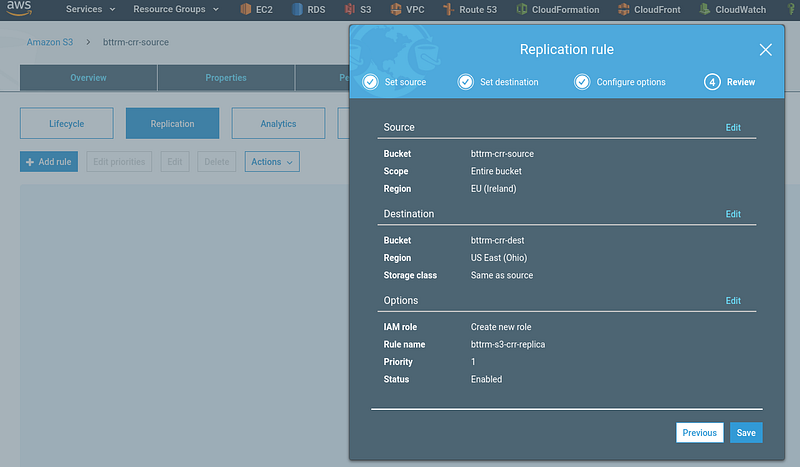Open the Lifecycle section
The image size is (800, 467).
point(67,124)
